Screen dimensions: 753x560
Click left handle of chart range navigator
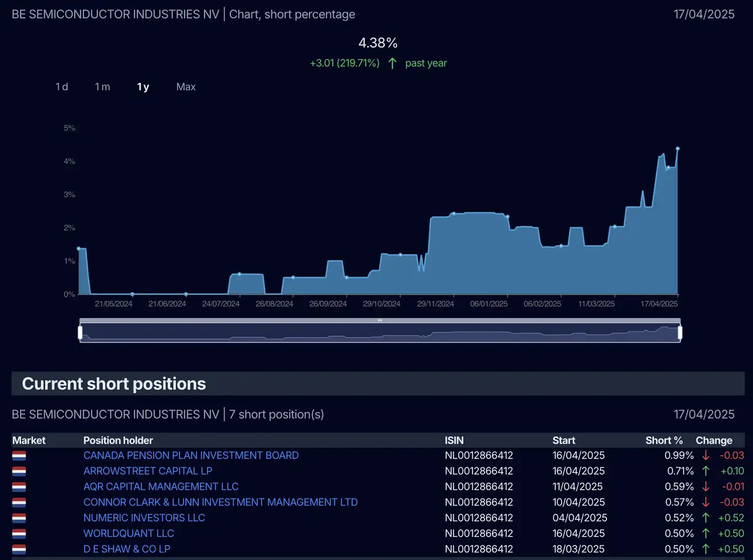(x=80, y=333)
